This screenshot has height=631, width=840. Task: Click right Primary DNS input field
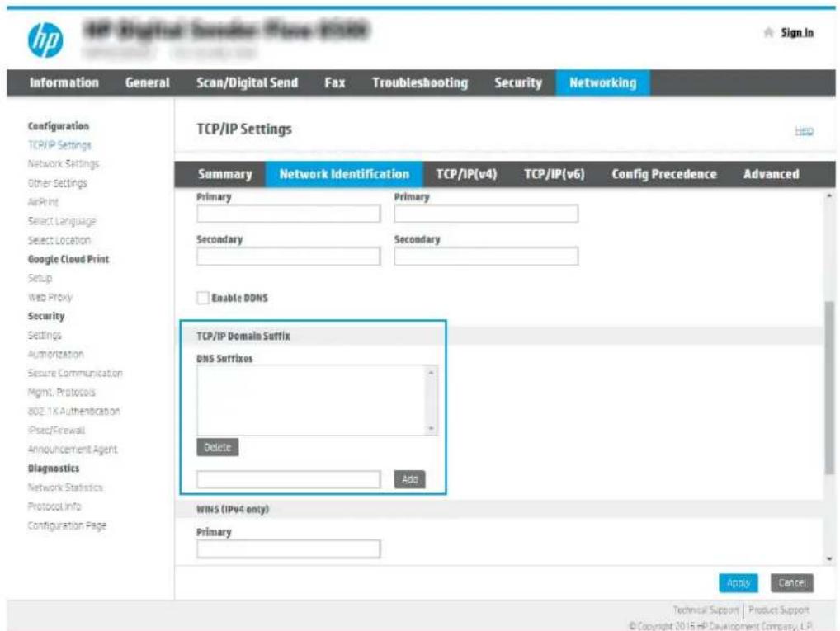click(x=486, y=213)
